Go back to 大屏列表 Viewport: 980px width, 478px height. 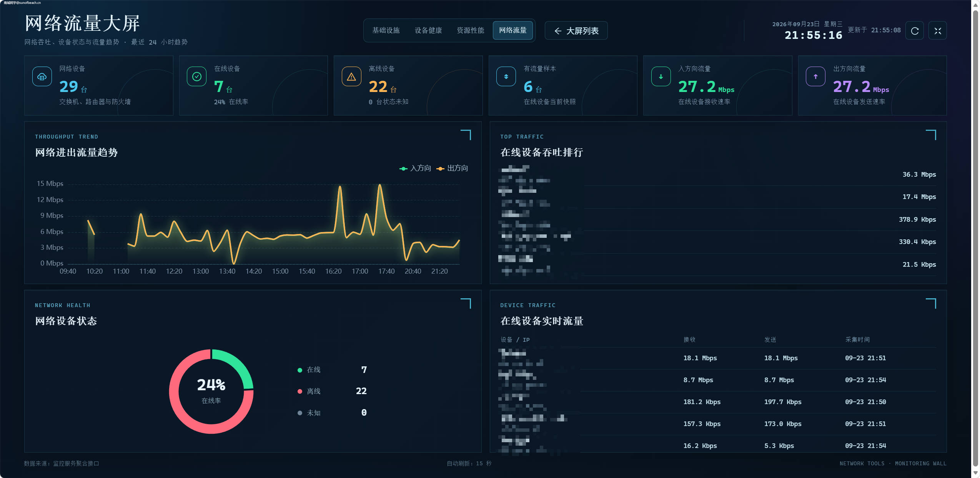[576, 31]
